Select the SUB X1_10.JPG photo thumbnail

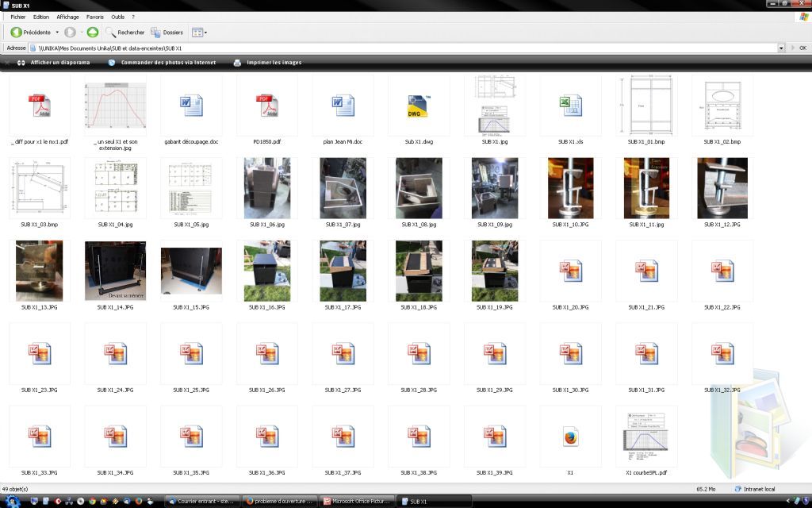571,188
